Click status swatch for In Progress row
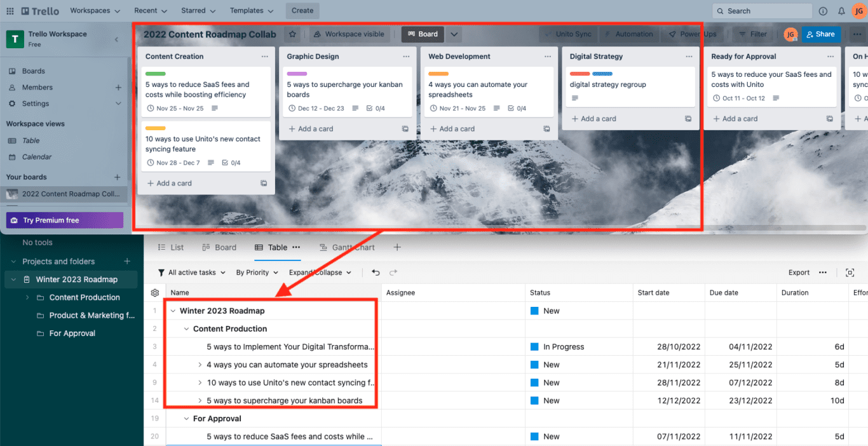Image resolution: width=868 pixels, height=446 pixels. tap(534, 347)
